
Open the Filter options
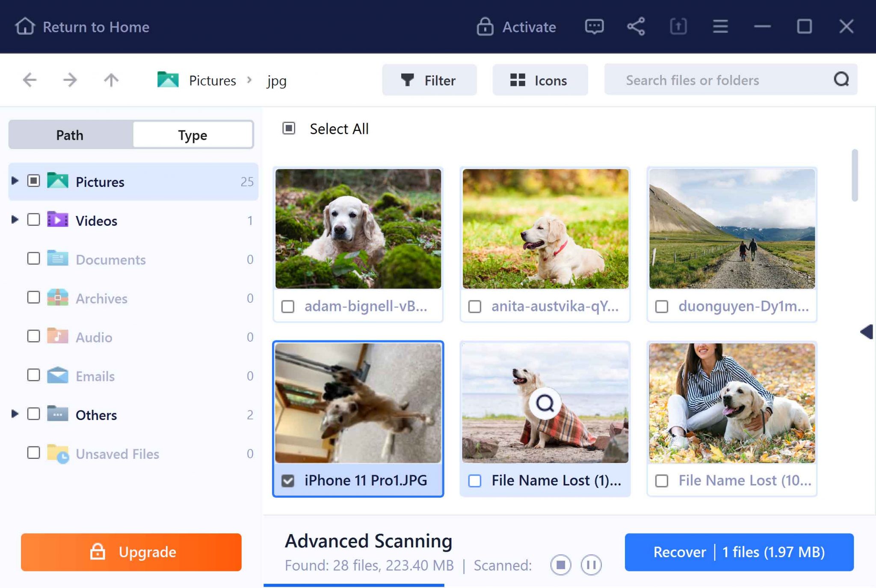429,80
